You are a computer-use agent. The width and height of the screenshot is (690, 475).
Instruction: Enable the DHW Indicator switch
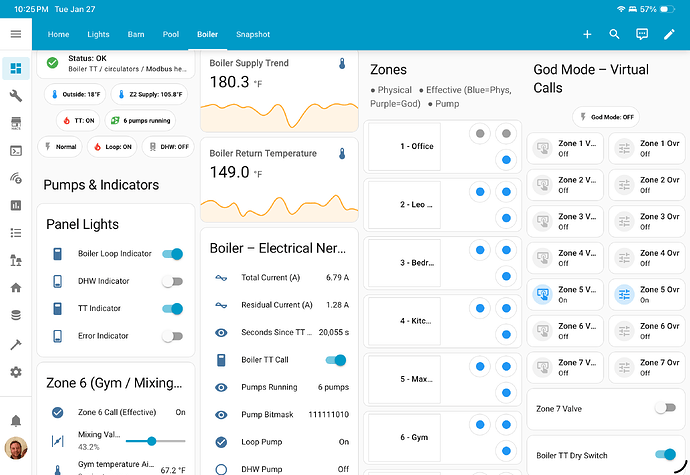(x=172, y=281)
